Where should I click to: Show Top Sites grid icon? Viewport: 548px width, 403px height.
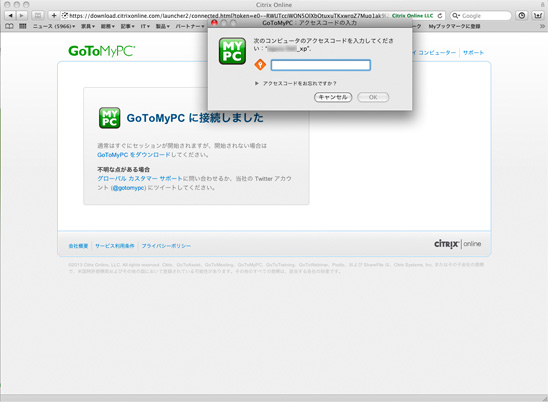click(23, 26)
